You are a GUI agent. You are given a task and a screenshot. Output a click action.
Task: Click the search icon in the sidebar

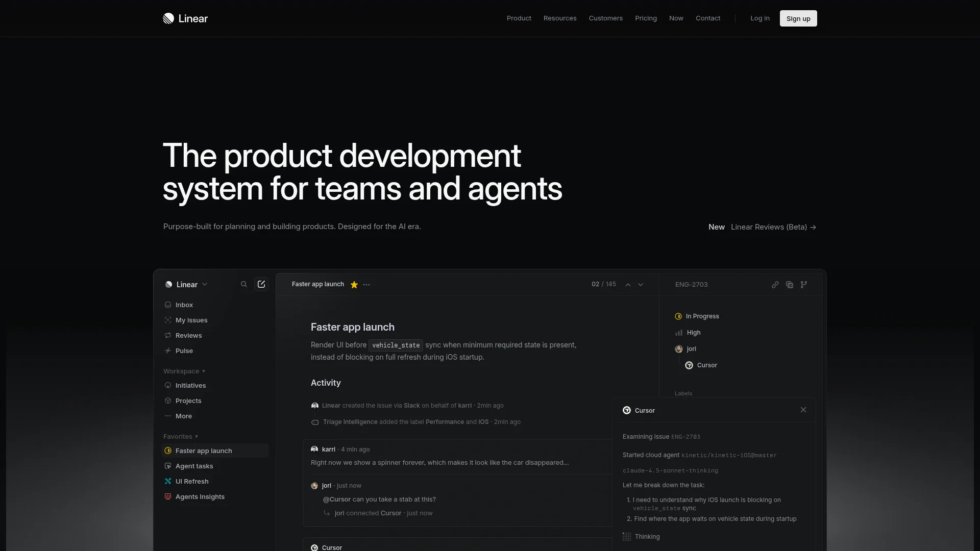[x=243, y=284]
